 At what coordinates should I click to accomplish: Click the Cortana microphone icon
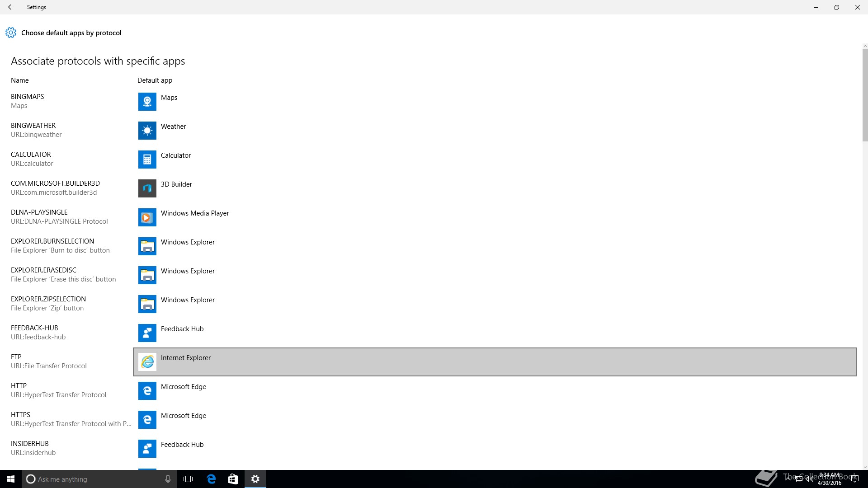pos(168,479)
